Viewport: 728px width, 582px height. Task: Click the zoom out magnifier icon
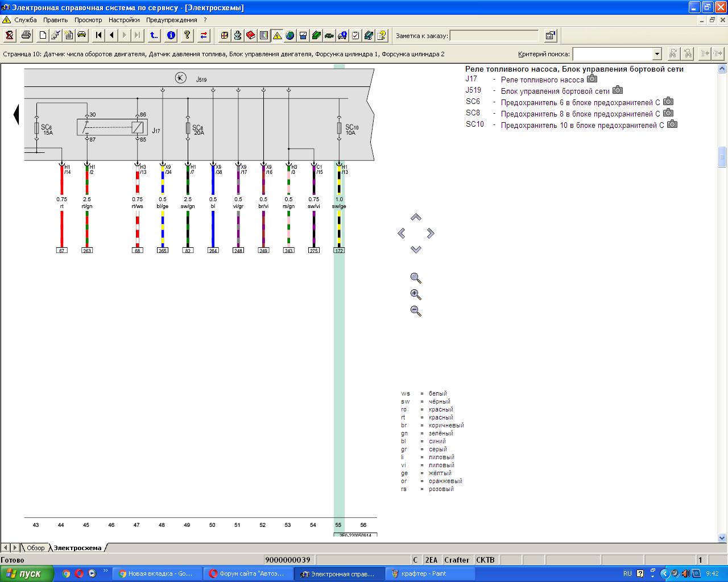(x=416, y=311)
